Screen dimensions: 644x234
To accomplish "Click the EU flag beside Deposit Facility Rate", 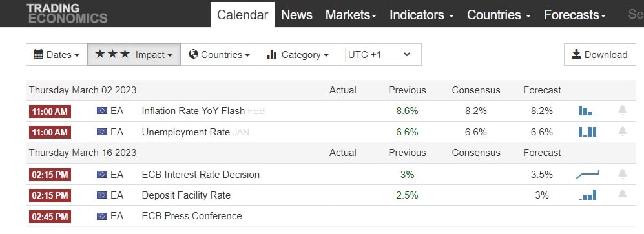I will coord(102,195).
